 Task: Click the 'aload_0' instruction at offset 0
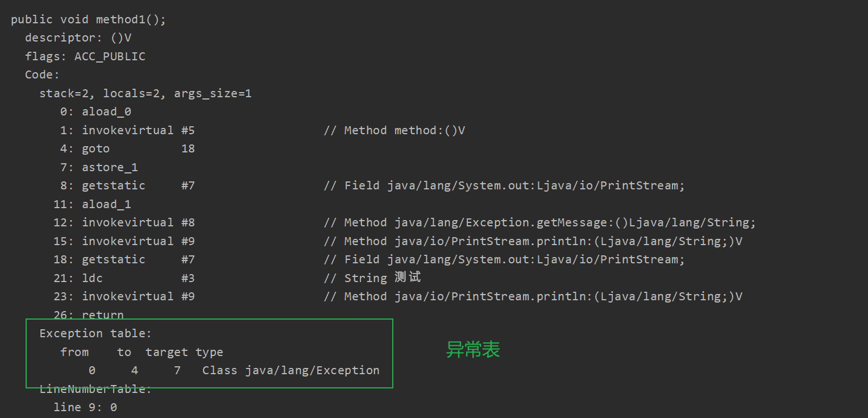(x=106, y=111)
